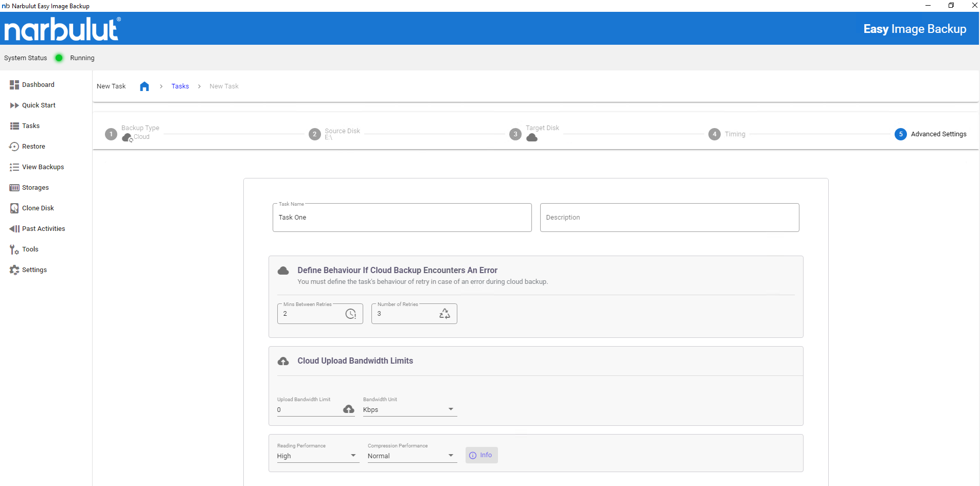
Task: Focus the Number of Retries field
Action: (406, 314)
